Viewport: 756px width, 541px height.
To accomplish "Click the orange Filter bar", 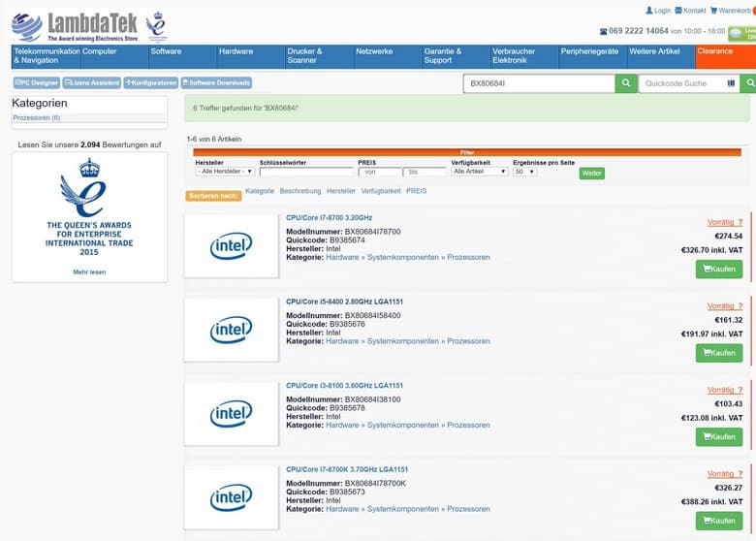I will coord(467,152).
